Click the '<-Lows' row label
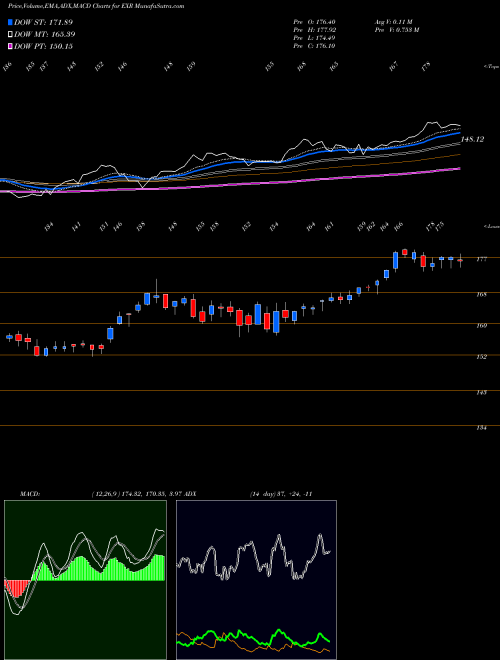Viewport: 500px width, 660px height. coord(491,226)
